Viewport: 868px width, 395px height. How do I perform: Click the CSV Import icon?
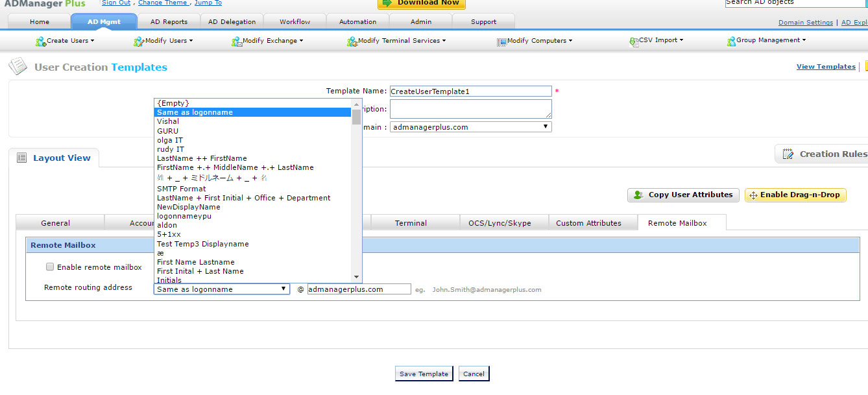(x=634, y=42)
